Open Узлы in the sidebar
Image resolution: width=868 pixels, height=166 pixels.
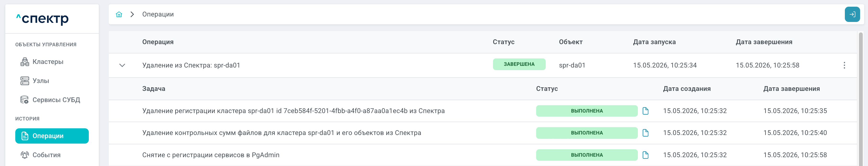click(x=52, y=81)
